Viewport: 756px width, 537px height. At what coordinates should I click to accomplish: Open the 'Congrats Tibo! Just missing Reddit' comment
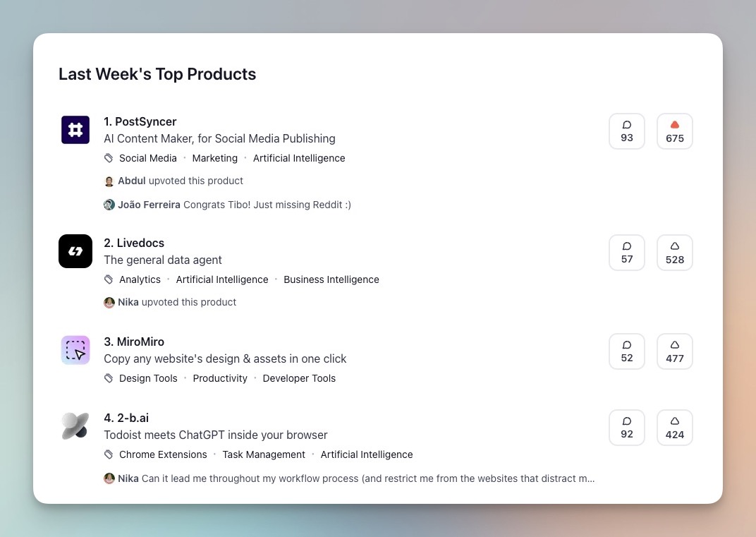click(x=267, y=205)
